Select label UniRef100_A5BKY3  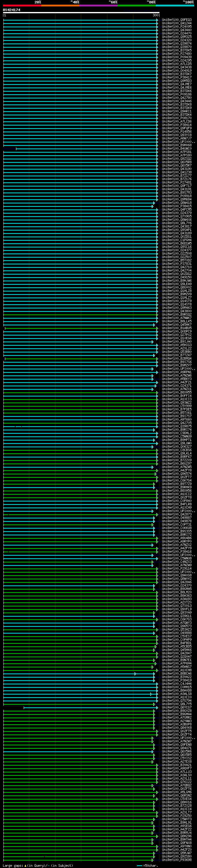point(177,379)
